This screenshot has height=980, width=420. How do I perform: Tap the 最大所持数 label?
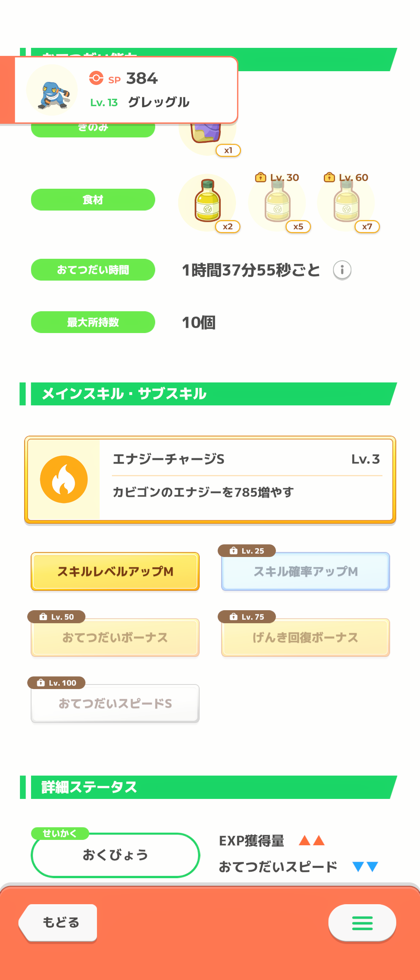click(93, 322)
